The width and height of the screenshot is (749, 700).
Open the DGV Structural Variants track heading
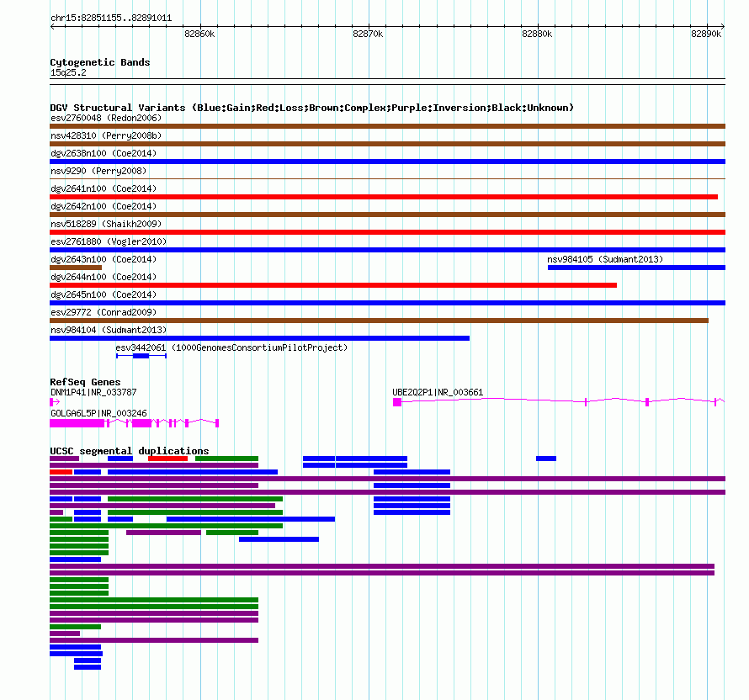click(311, 108)
